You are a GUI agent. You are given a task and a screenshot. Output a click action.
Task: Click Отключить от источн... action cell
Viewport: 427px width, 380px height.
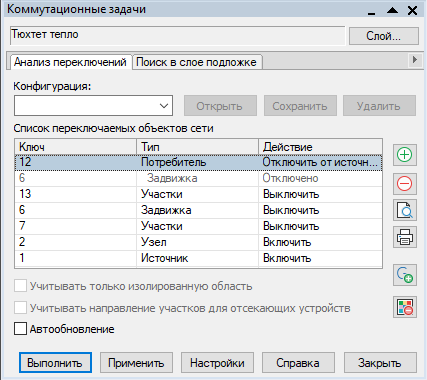click(320, 162)
